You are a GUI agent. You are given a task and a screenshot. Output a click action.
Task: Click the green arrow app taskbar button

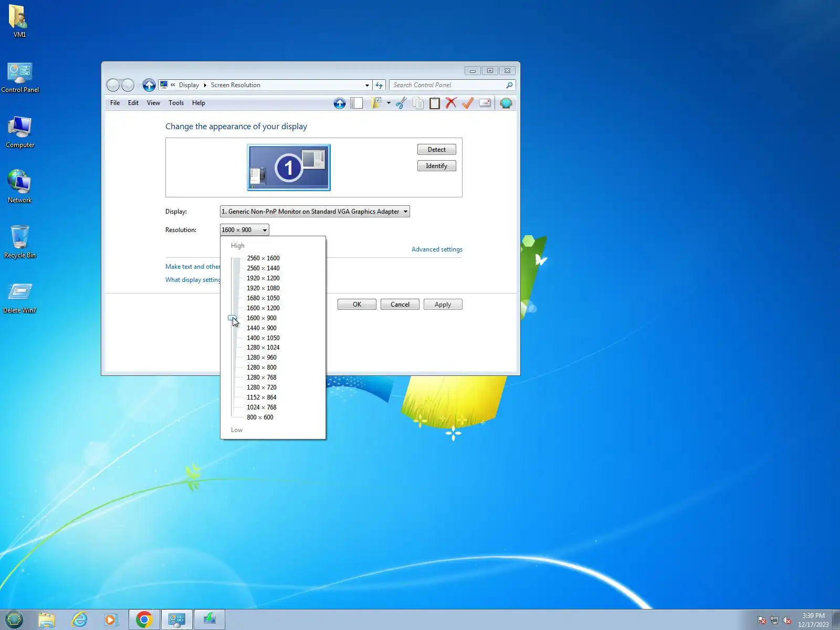coord(209,620)
